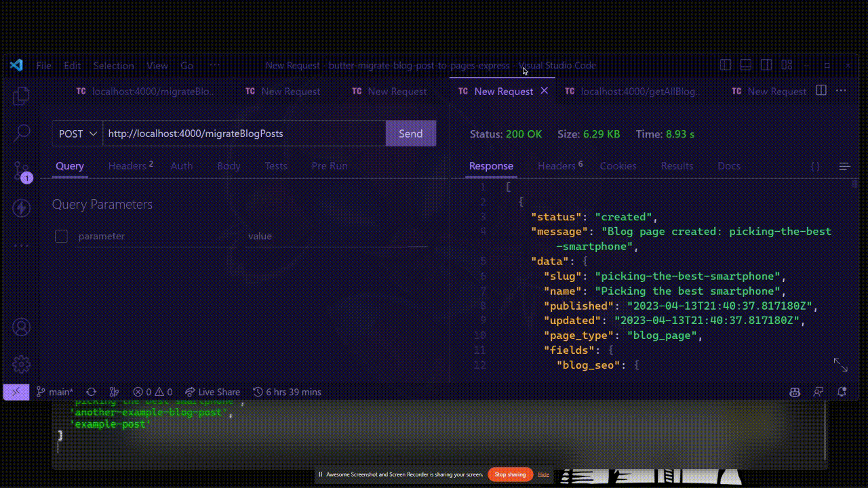This screenshot has height=488, width=868.
Task: Open the Search view icon
Action: pyautogui.click(x=22, y=132)
